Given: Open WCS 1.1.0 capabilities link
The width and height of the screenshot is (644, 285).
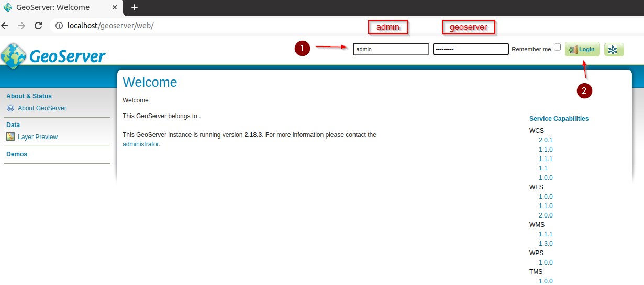Looking at the screenshot, I should [546, 150].
